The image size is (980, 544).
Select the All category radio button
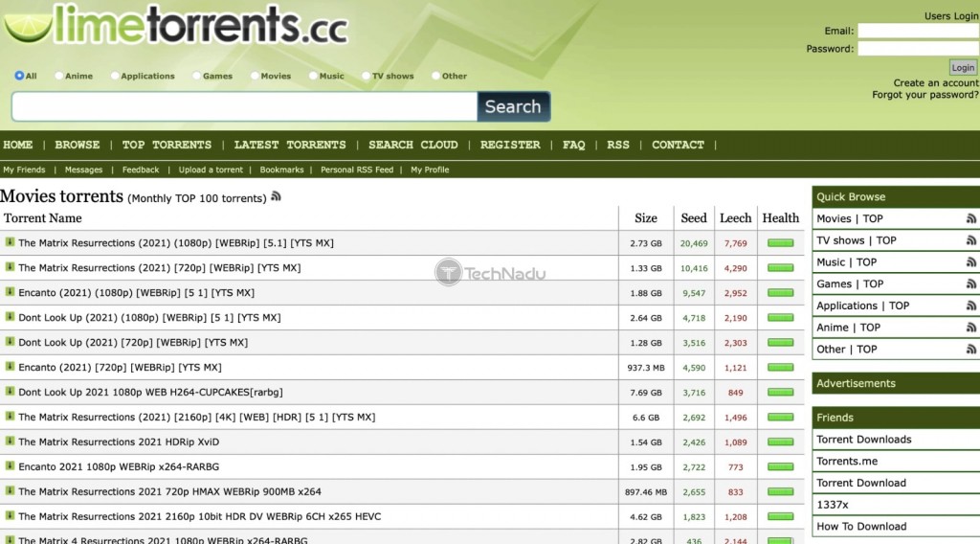click(19, 76)
